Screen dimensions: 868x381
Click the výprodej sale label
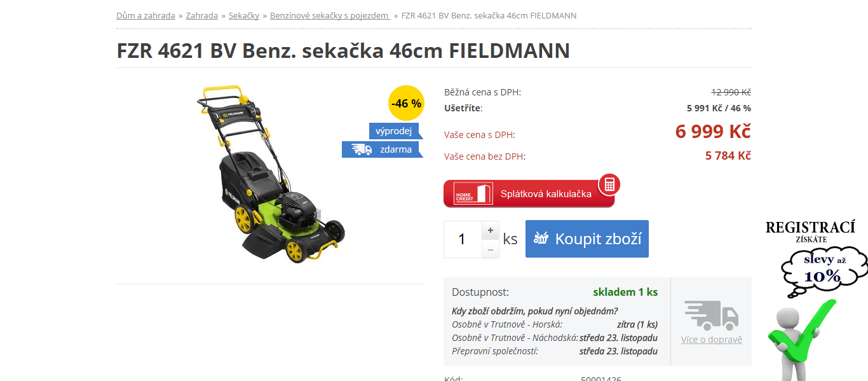[394, 131]
